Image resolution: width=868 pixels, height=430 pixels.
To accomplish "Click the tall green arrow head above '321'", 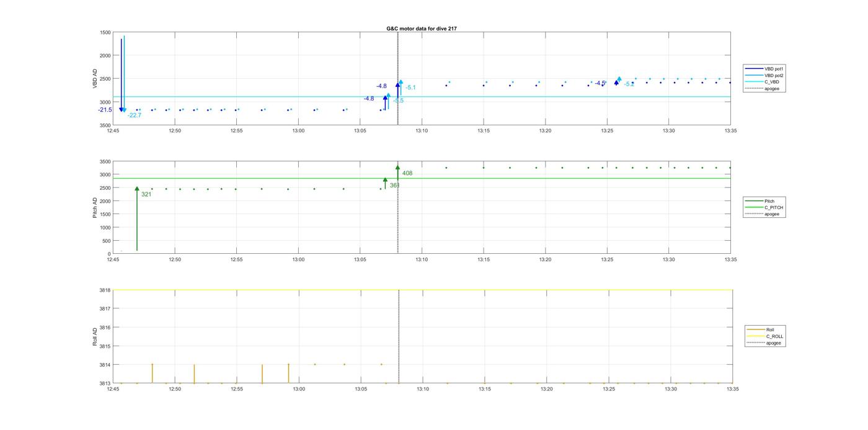I will pyautogui.click(x=137, y=189).
